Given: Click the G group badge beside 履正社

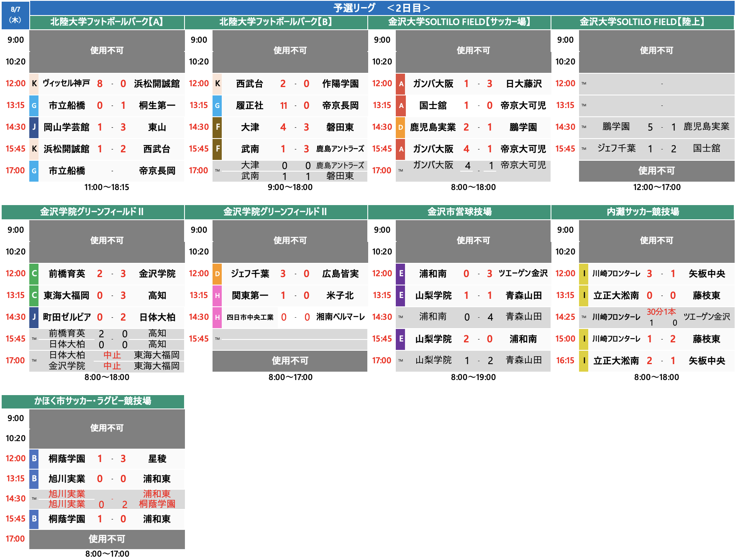Looking at the screenshot, I should [x=217, y=105].
